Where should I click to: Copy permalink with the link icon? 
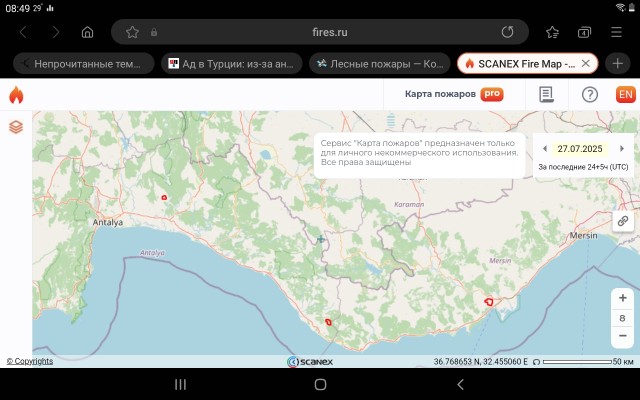pyautogui.click(x=622, y=220)
